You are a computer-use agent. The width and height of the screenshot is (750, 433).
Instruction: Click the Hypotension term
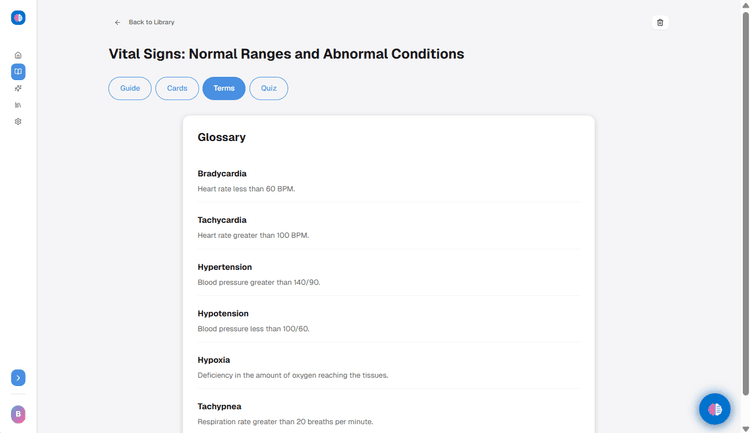(223, 313)
